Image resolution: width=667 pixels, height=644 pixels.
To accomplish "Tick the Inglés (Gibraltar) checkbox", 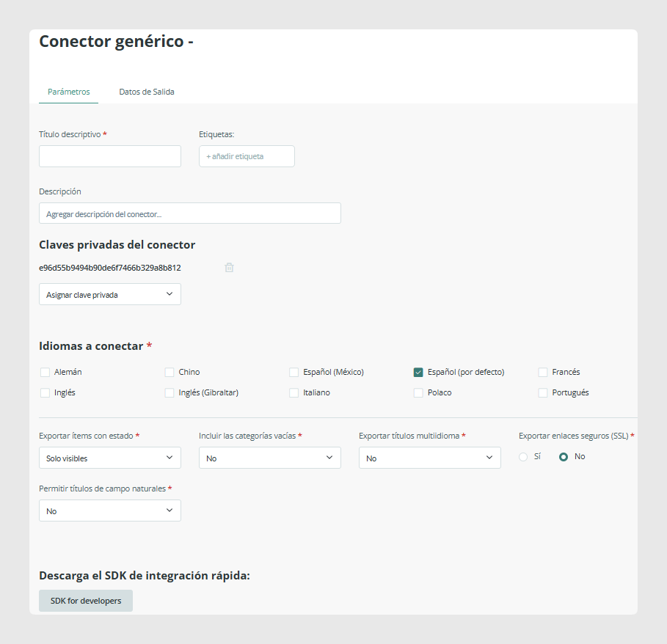I will (x=170, y=392).
